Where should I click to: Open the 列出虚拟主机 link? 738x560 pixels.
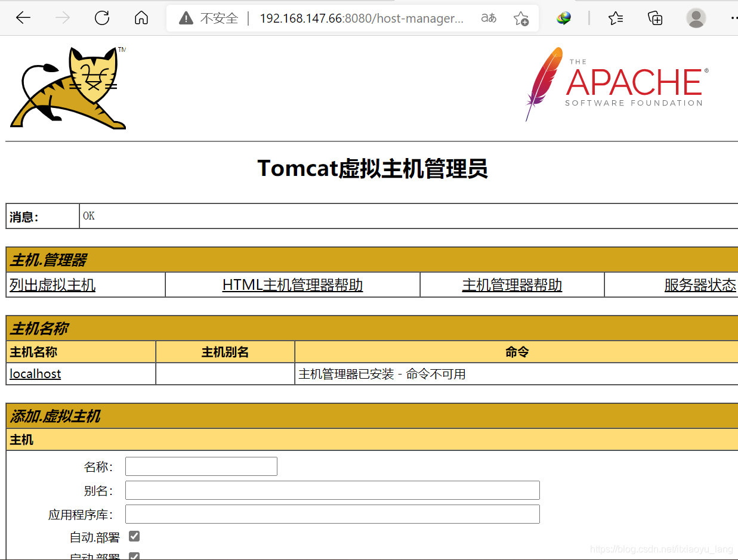pyautogui.click(x=53, y=285)
